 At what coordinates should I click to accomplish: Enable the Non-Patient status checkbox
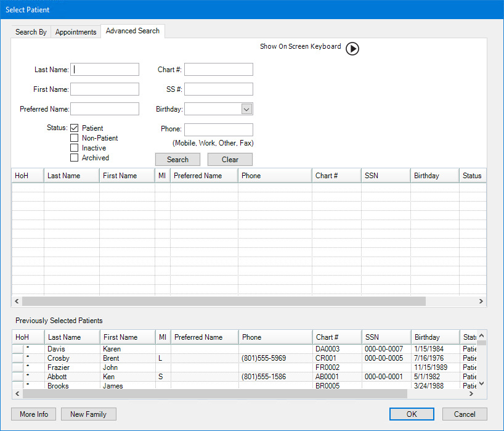click(x=74, y=138)
